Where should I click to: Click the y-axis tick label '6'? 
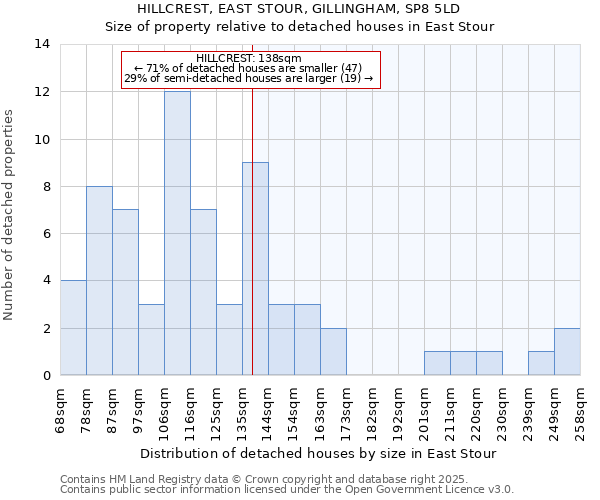[47, 234]
